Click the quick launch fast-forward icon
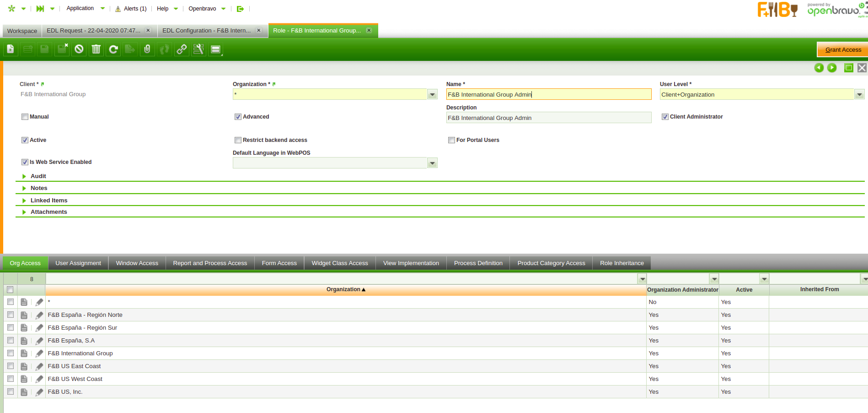Screen dimensions: 868x413 pyautogui.click(x=40, y=9)
